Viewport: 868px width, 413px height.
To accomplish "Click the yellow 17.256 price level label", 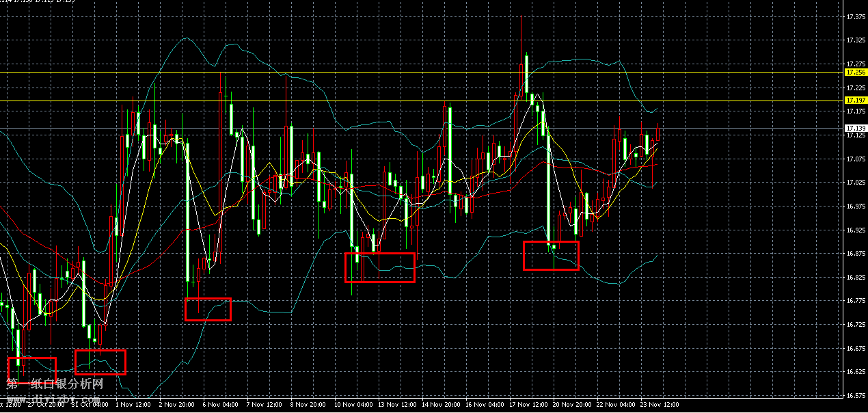I will pos(855,72).
